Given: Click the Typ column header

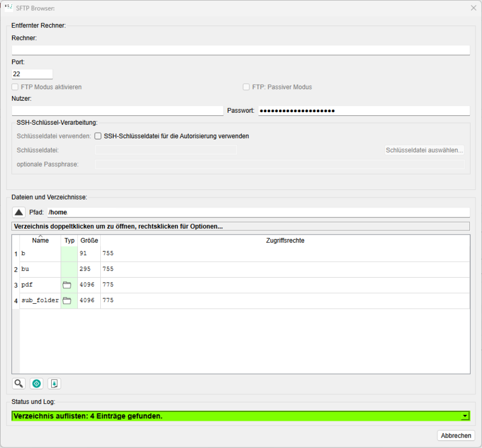Looking at the screenshot, I should click(x=70, y=241).
